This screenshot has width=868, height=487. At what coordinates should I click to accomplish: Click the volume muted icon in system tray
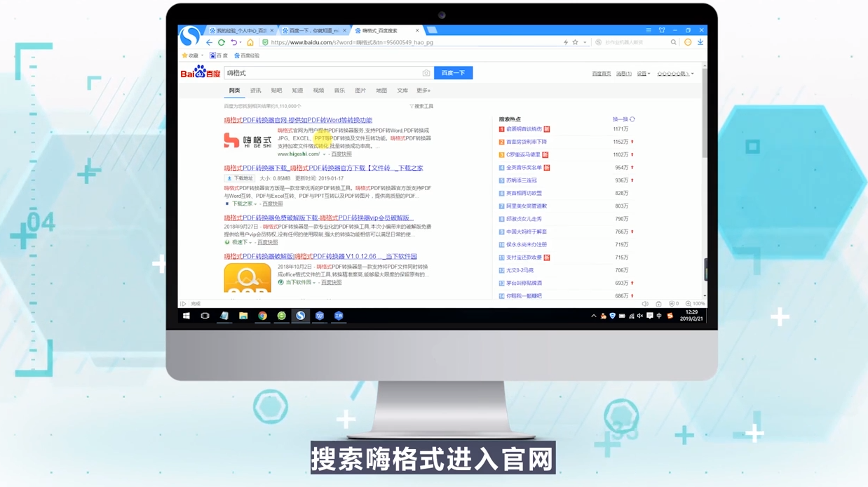coord(639,316)
